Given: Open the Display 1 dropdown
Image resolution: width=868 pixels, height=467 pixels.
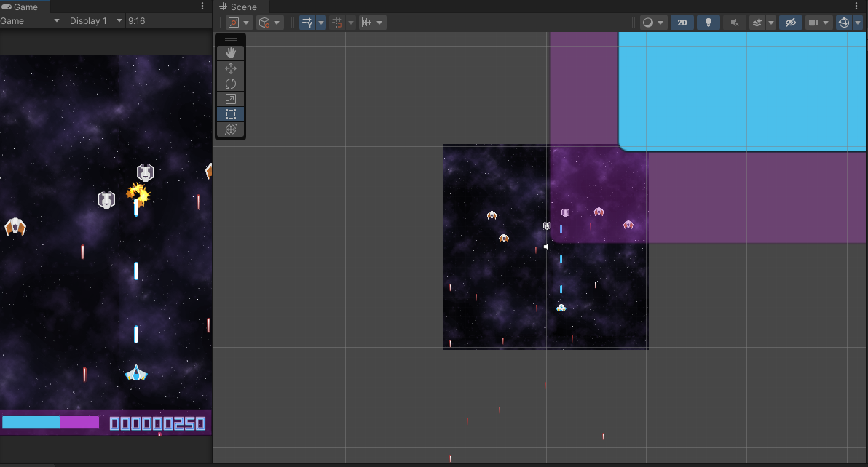Looking at the screenshot, I should [94, 20].
